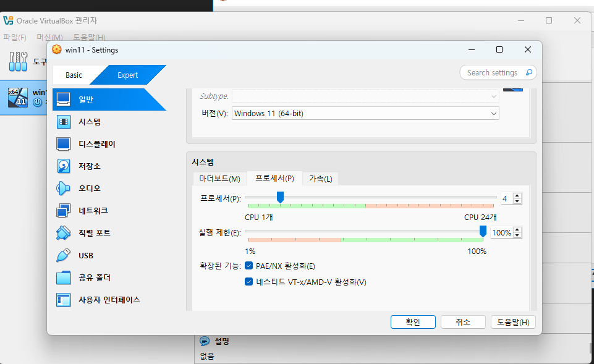This screenshot has height=364, width=594.
Task: Click the VirtualBox logo in manager title bar
Action: tap(8, 20)
